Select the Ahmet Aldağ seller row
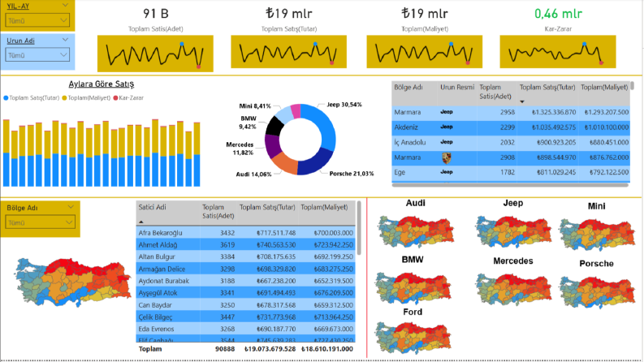Viewport: 644px width, 362px height. tap(245, 244)
